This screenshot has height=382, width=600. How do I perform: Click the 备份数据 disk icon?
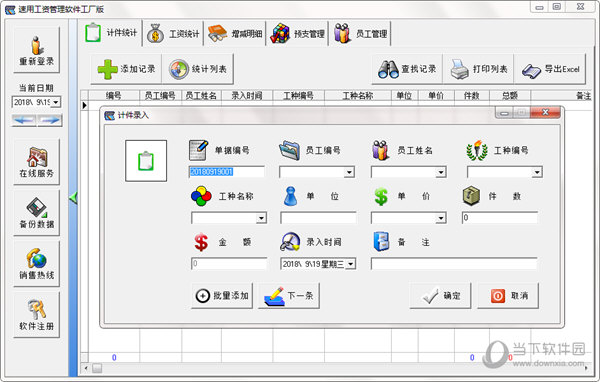click(x=37, y=213)
